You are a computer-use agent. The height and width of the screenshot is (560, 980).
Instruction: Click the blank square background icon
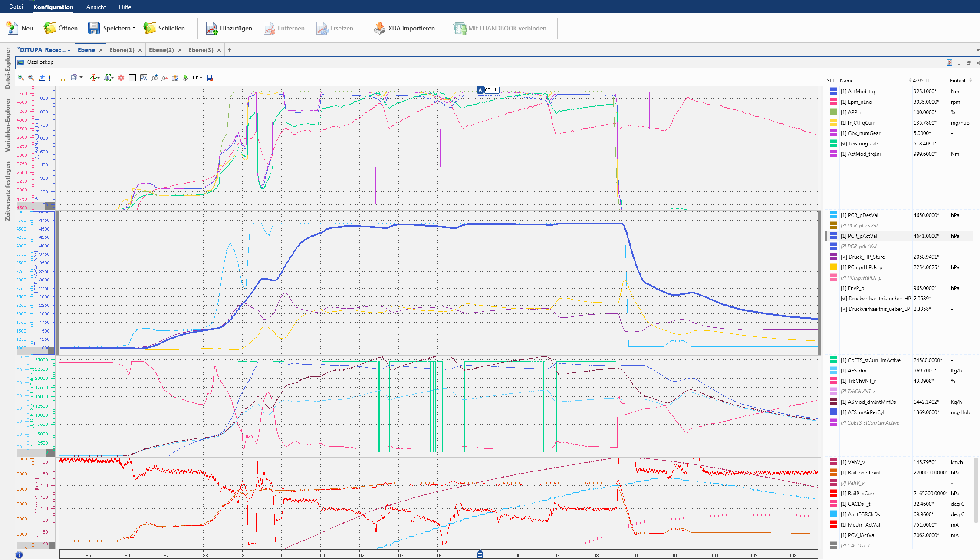pyautogui.click(x=132, y=78)
